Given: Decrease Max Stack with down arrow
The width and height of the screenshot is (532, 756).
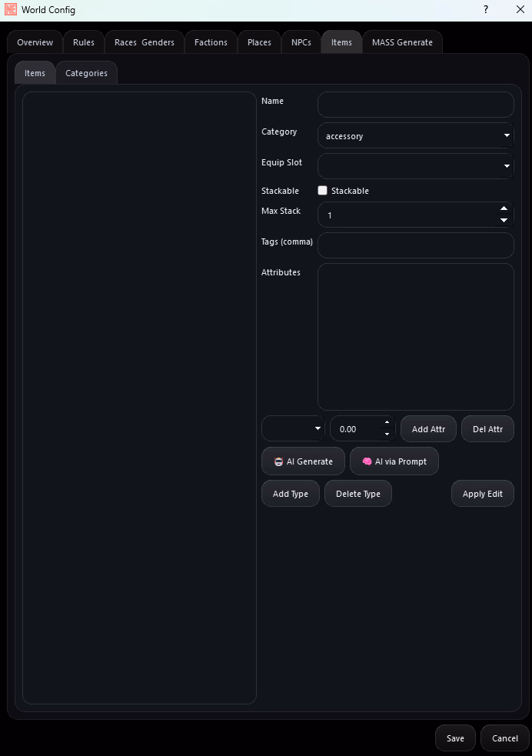Looking at the screenshot, I should click(504, 221).
